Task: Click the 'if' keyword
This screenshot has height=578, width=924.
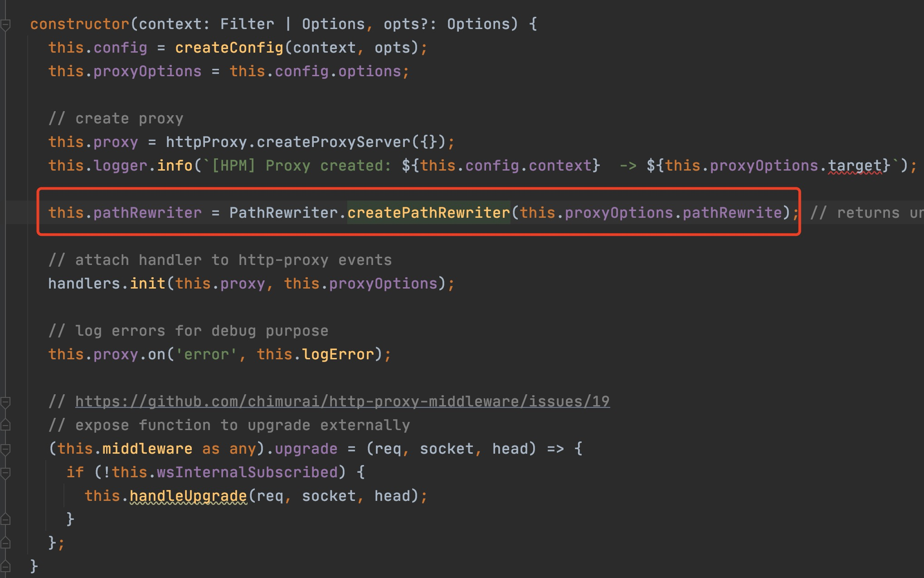Action: point(75,472)
